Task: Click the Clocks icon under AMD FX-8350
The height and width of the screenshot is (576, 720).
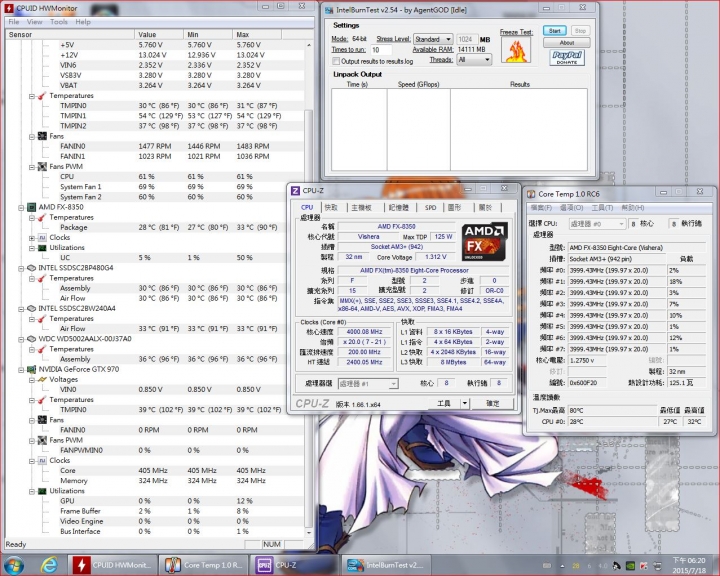Action: click(x=42, y=237)
